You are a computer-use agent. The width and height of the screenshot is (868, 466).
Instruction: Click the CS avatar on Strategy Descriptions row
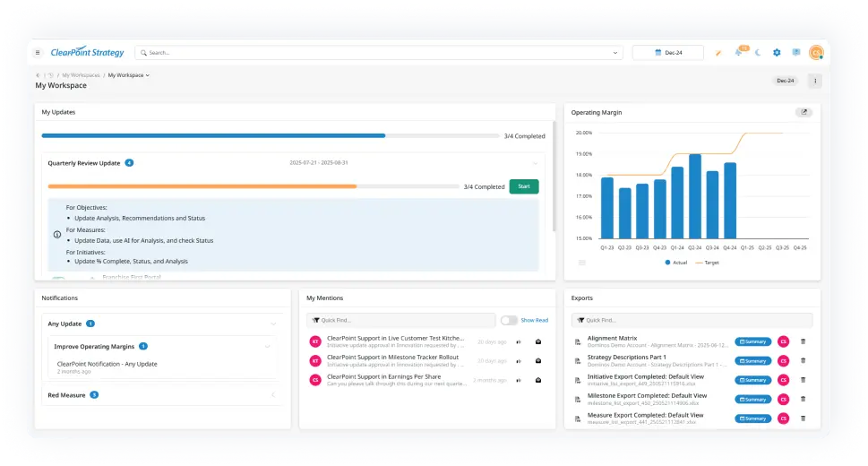783,361
